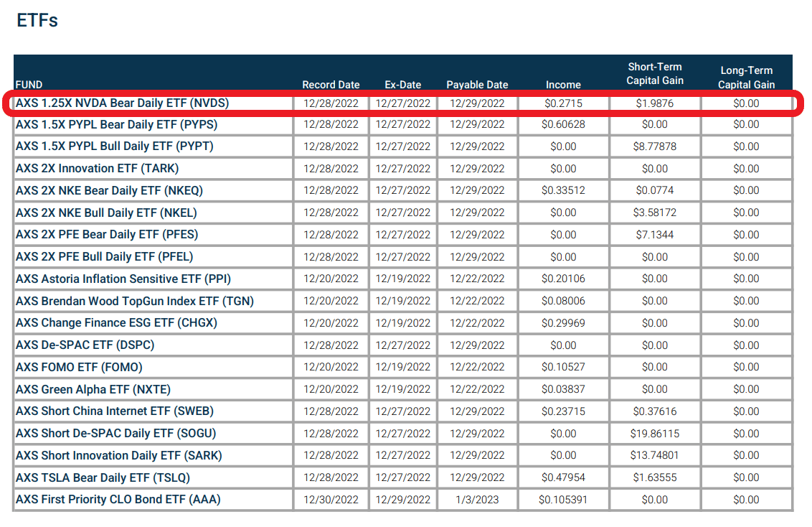The image size is (812, 527).
Task: Click the Short-Term Capital Gain header
Action: pyautogui.click(x=655, y=73)
